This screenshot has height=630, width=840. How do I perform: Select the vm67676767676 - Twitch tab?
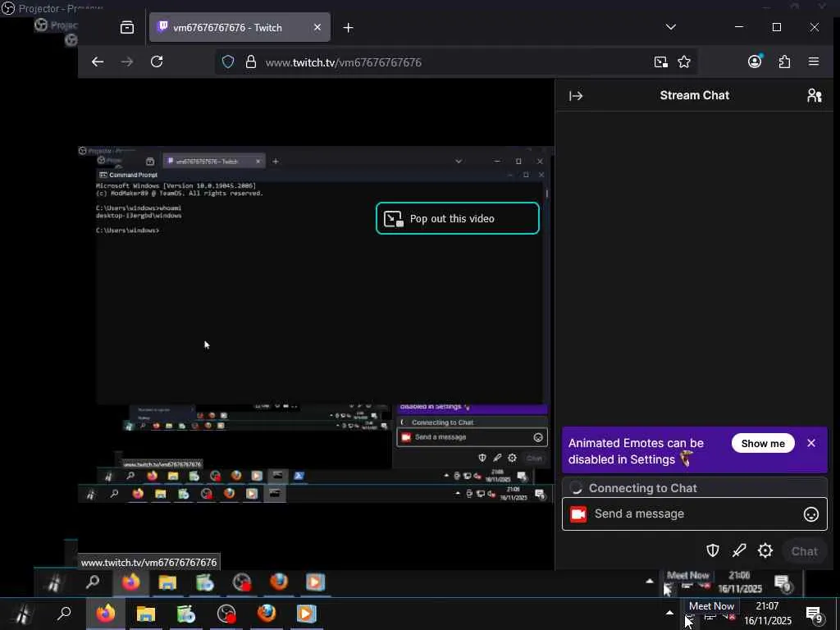240,27
